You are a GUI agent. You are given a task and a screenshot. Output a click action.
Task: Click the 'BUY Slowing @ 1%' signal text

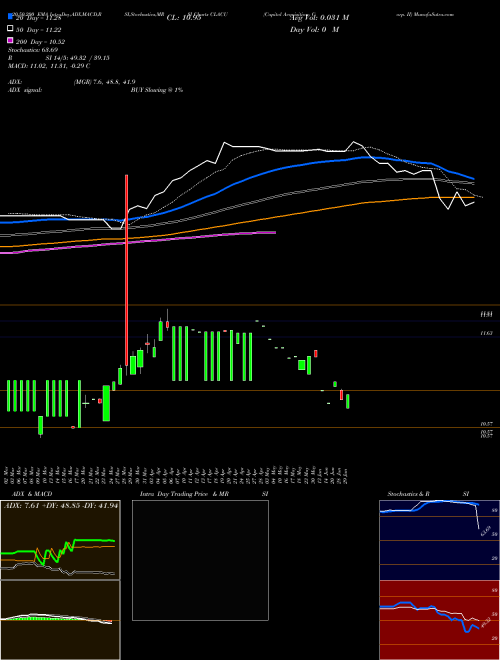coord(157,90)
